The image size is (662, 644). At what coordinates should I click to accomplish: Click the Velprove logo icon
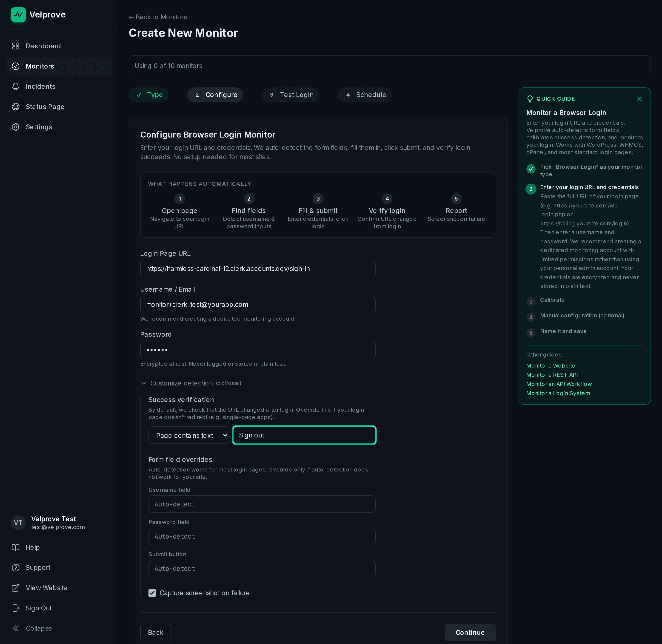tap(18, 14)
